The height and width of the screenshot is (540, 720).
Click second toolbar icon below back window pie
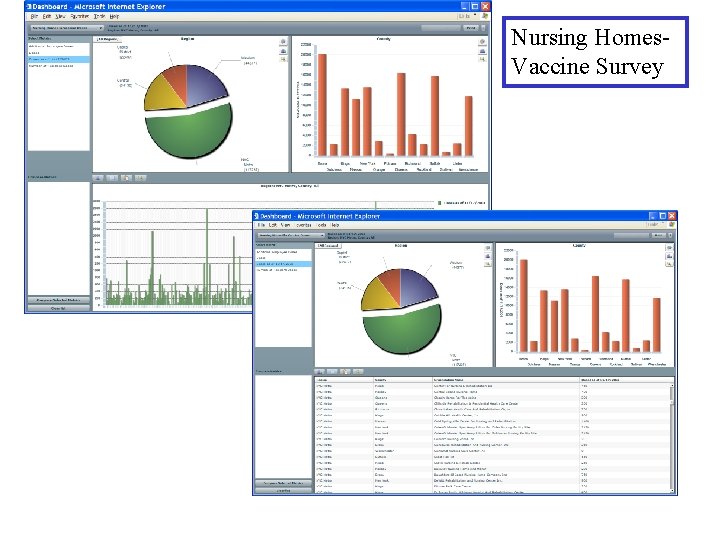(112, 178)
